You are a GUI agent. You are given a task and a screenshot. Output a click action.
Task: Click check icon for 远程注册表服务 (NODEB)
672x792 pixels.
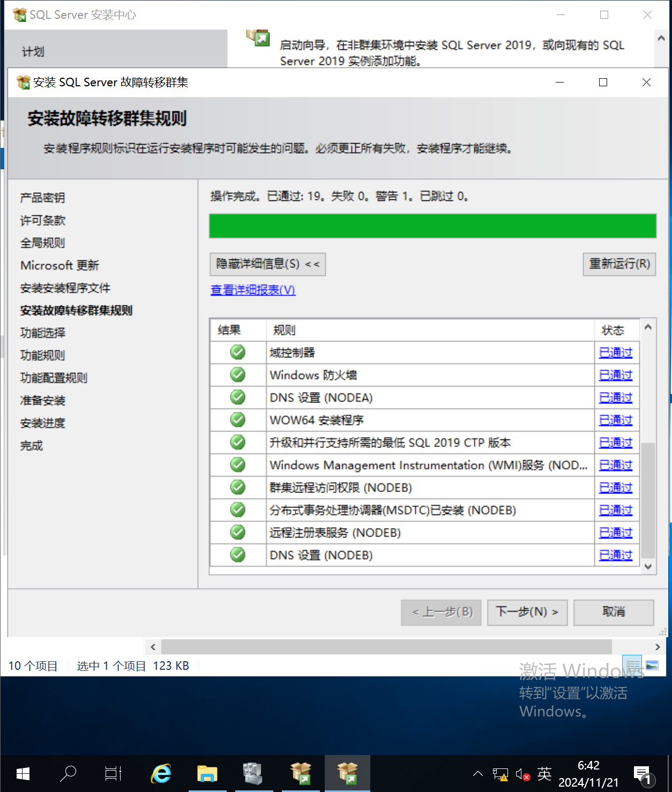click(x=237, y=532)
